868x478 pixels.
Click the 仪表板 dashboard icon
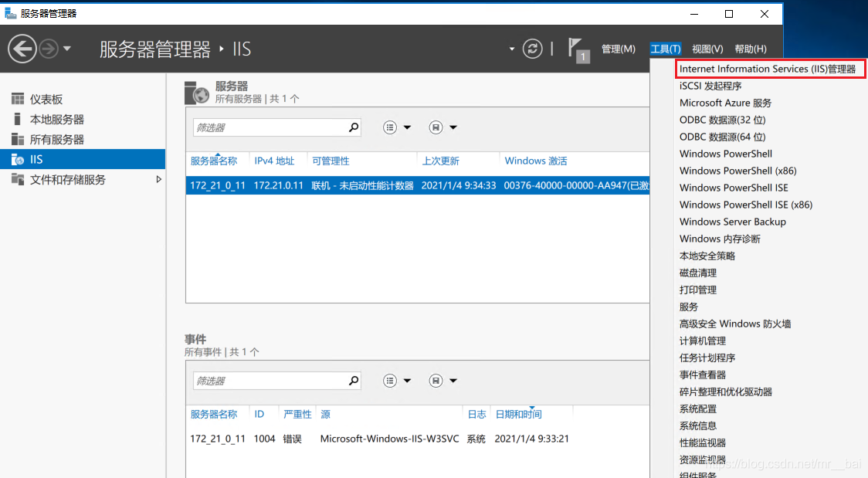(18, 99)
